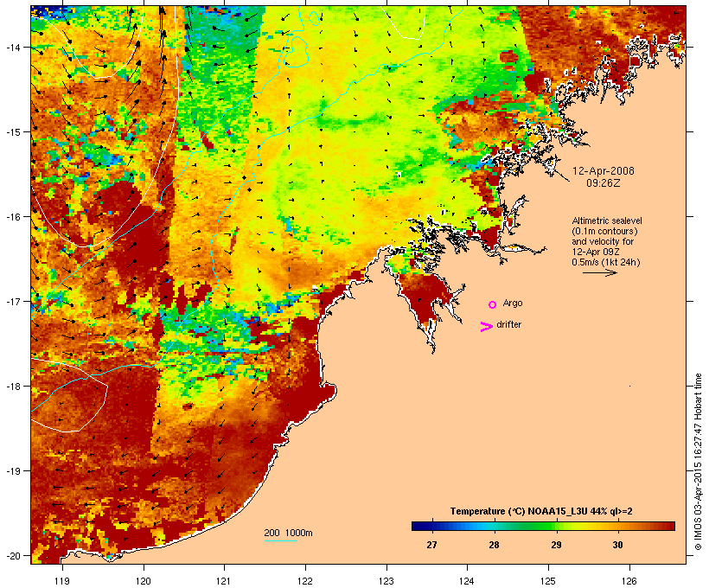Click the '30' color bar tick label
Image resolution: width=709 pixels, height=588 pixels.
(x=617, y=545)
